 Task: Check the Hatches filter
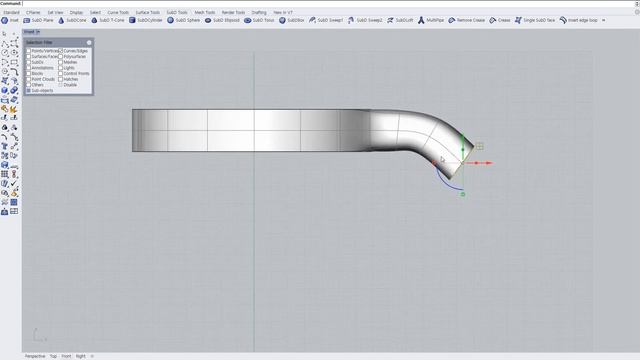(60, 79)
